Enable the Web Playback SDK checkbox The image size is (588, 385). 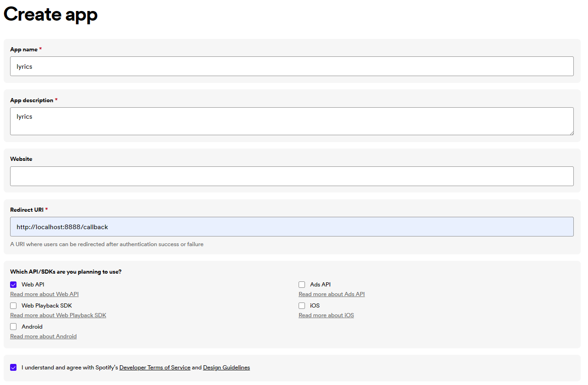click(13, 306)
